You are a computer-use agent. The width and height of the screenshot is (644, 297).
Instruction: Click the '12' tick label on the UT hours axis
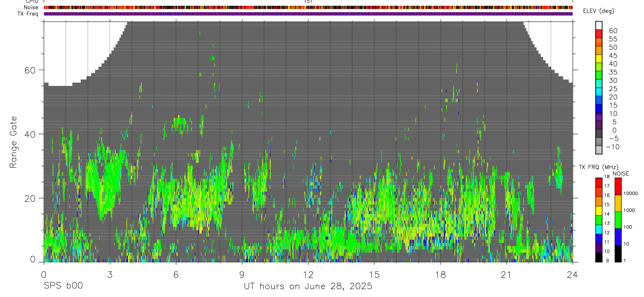[308, 274]
